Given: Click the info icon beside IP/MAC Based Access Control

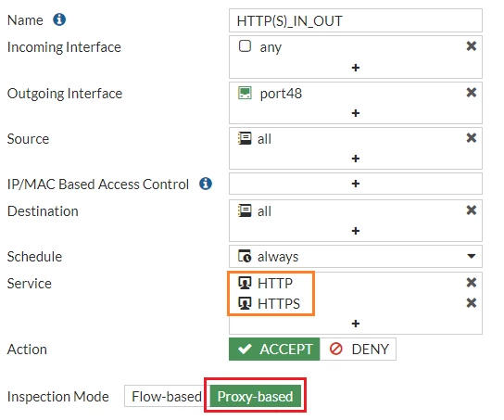Looking at the screenshot, I should (x=206, y=184).
